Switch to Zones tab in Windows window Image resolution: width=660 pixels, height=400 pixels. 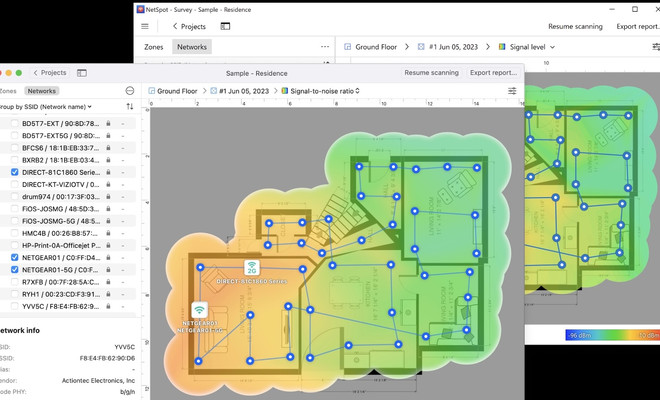[x=154, y=47]
